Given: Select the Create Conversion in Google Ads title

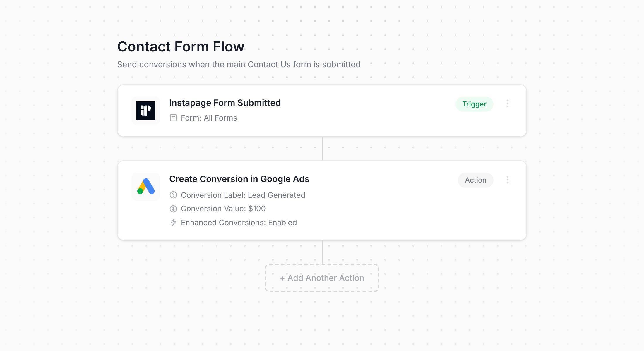Looking at the screenshot, I should coord(239,179).
